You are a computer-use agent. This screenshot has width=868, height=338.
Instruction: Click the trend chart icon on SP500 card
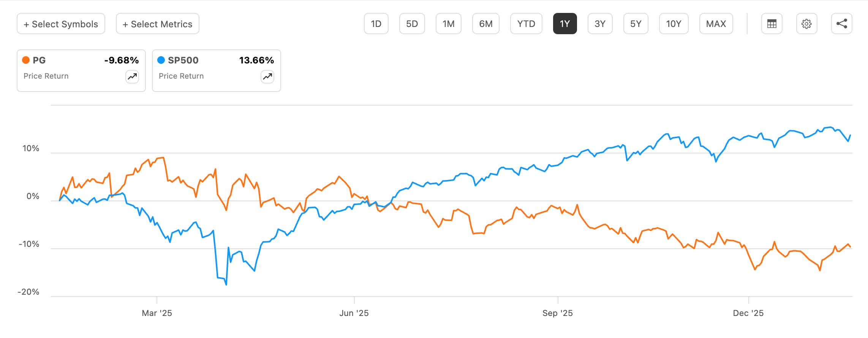267,76
